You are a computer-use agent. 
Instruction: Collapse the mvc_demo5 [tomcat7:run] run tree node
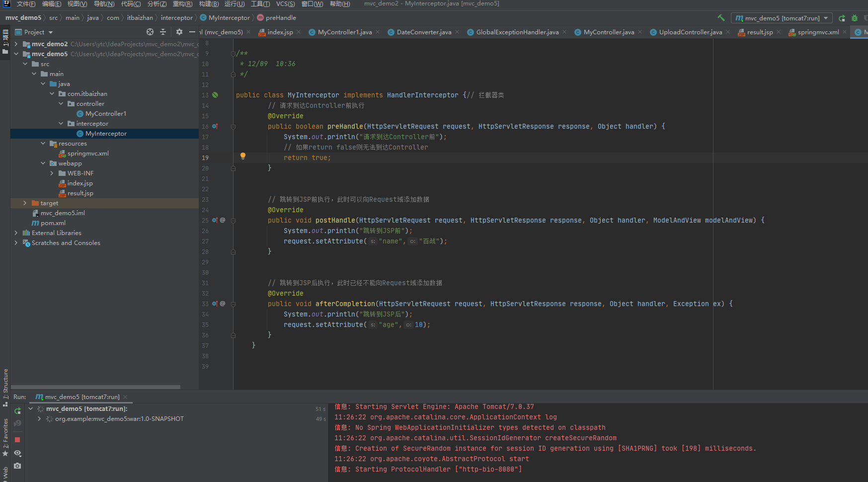click(30, 409)
